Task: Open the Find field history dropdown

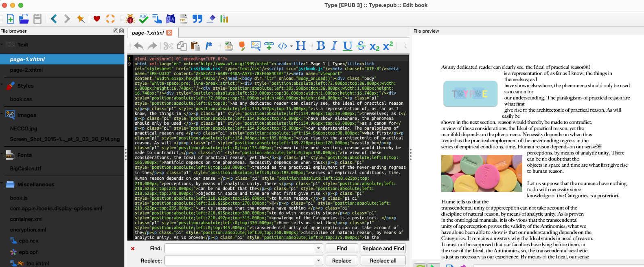Action: click(319, 248)
